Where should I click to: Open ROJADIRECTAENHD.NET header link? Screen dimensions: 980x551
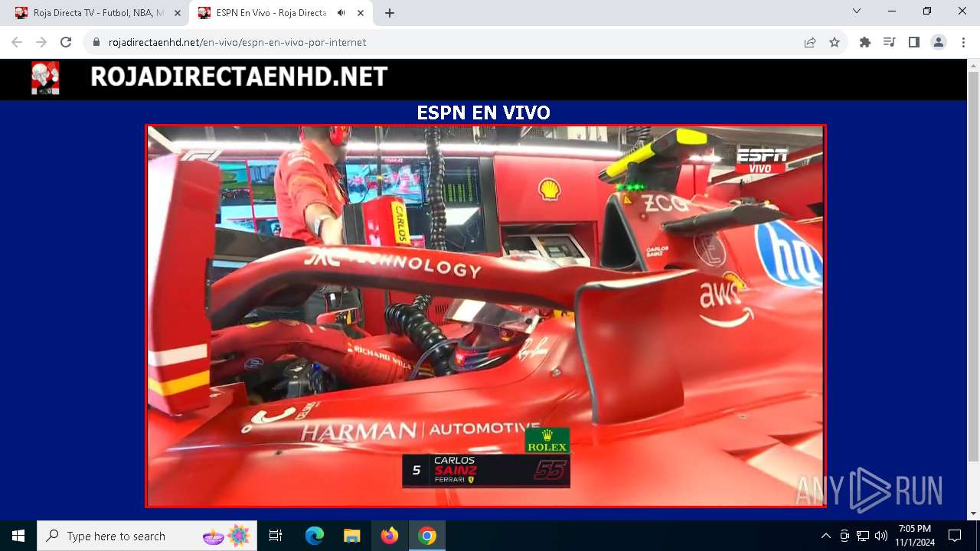pos(239,77)
